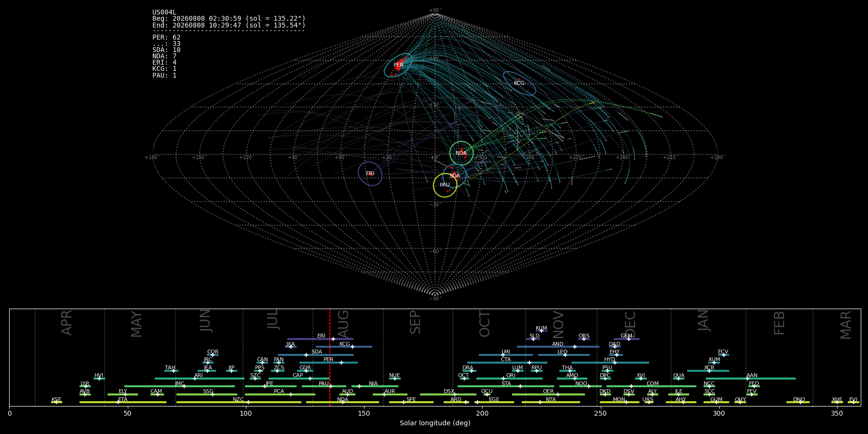Click the QUA shower peak marker
The height and width of the screenshot is (434, 868).
tap(678, 379)
